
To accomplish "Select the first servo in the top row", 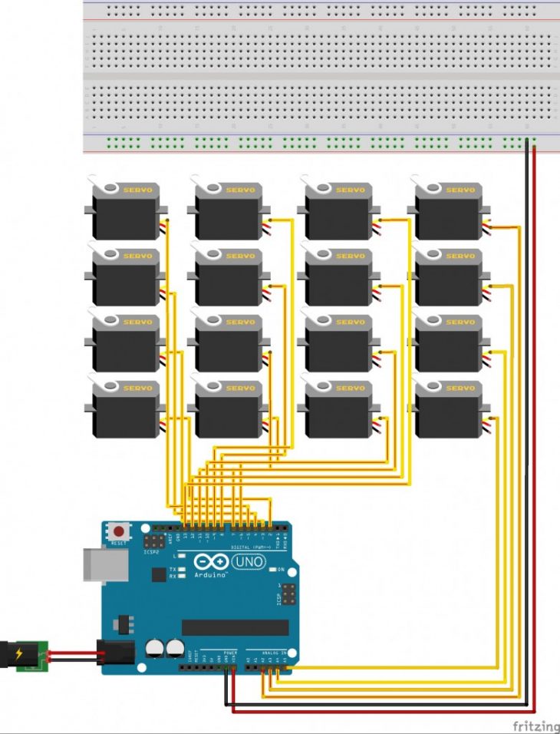I will [x=126, y=210].
